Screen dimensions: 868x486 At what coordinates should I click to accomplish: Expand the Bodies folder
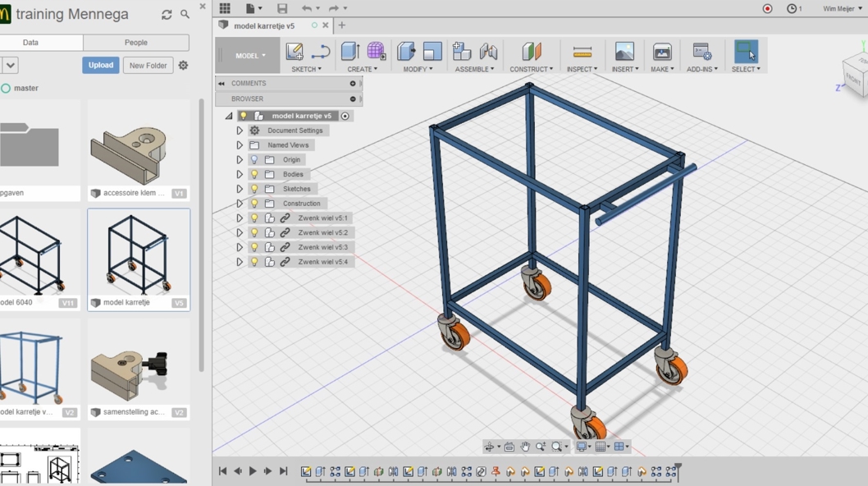(239, 174)
